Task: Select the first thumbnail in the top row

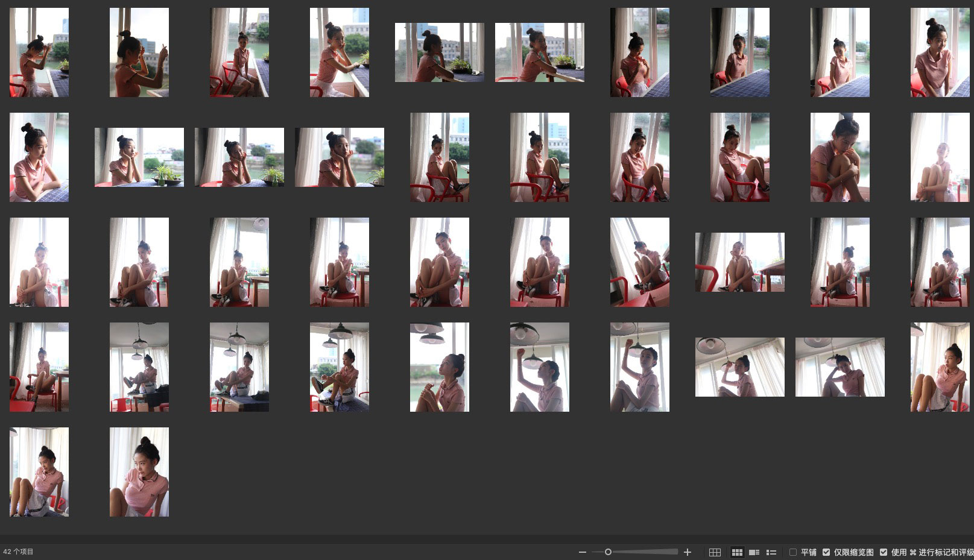Action: (x=39, y=52)
